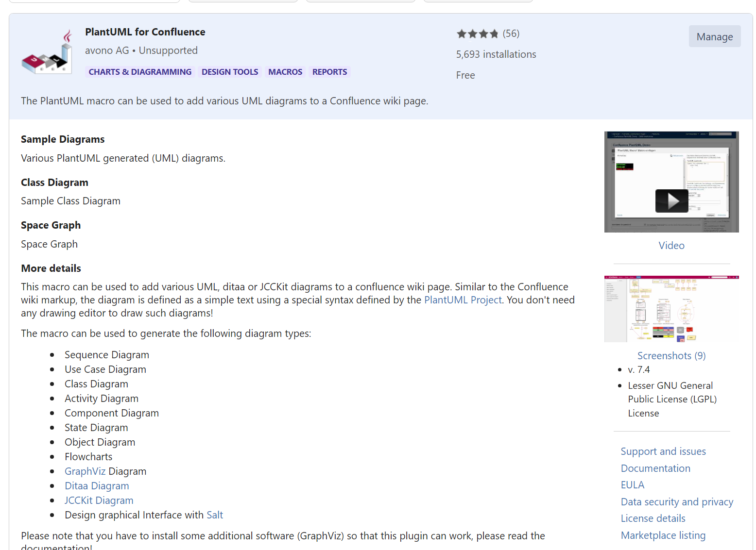Click the PlantUML for Confluence title
756x550 pixels.
coord(145,32)
